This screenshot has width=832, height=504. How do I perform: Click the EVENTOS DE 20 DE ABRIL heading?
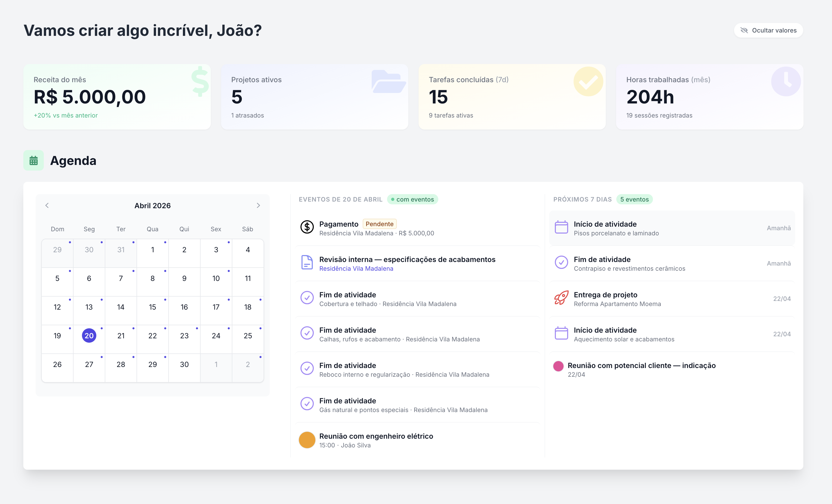340,199
